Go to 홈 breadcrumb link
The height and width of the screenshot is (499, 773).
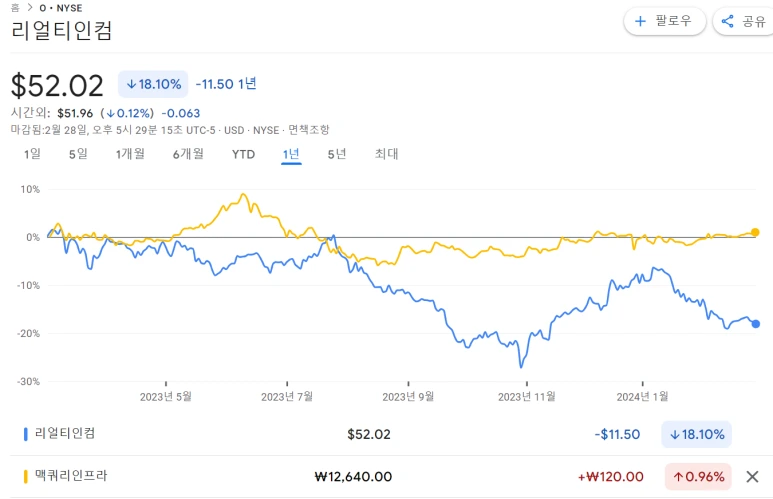tap(15, 7)
